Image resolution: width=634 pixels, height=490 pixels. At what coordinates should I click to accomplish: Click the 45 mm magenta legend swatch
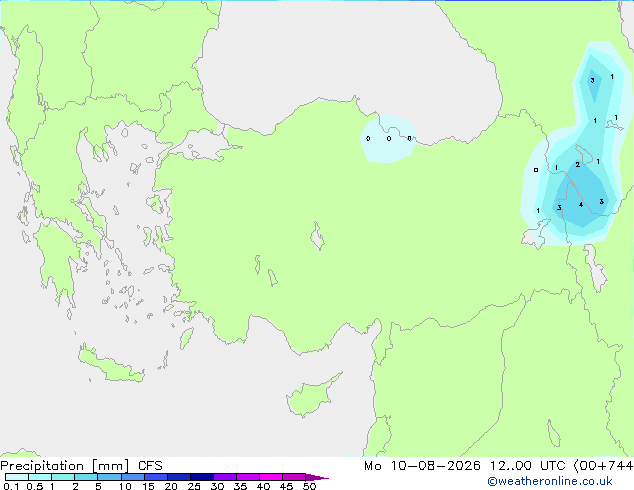pyautogui.click(x=294, y=477)
